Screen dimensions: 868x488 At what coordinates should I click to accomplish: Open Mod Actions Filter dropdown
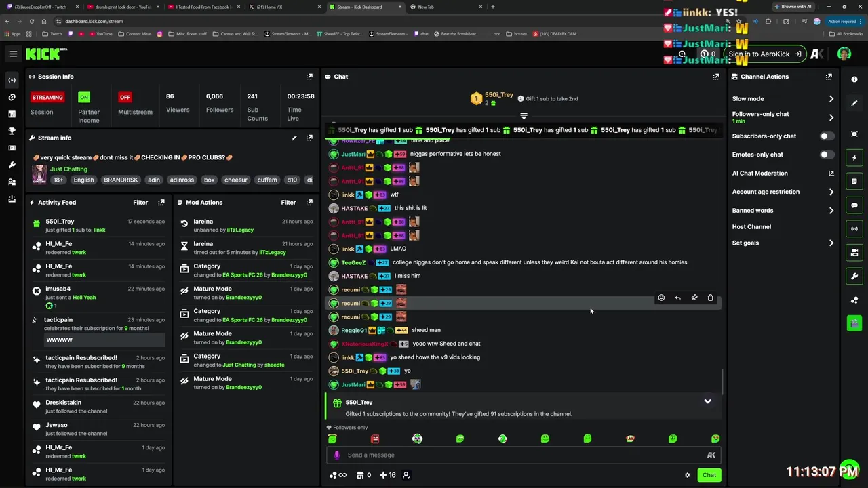pos(288,202)
